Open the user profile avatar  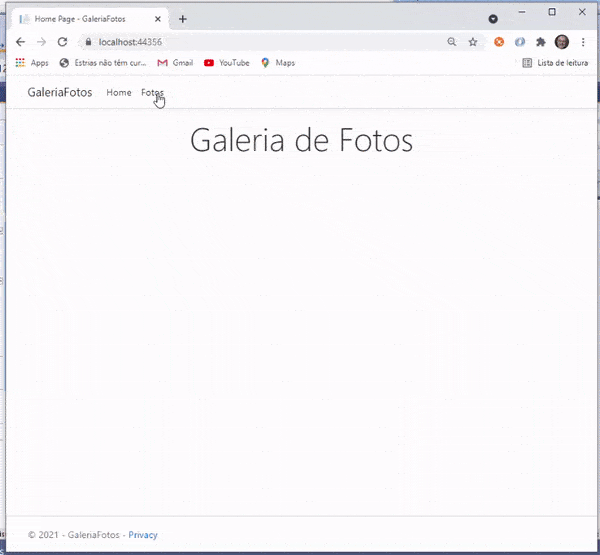pyautogui.click(x=562, y=42)
